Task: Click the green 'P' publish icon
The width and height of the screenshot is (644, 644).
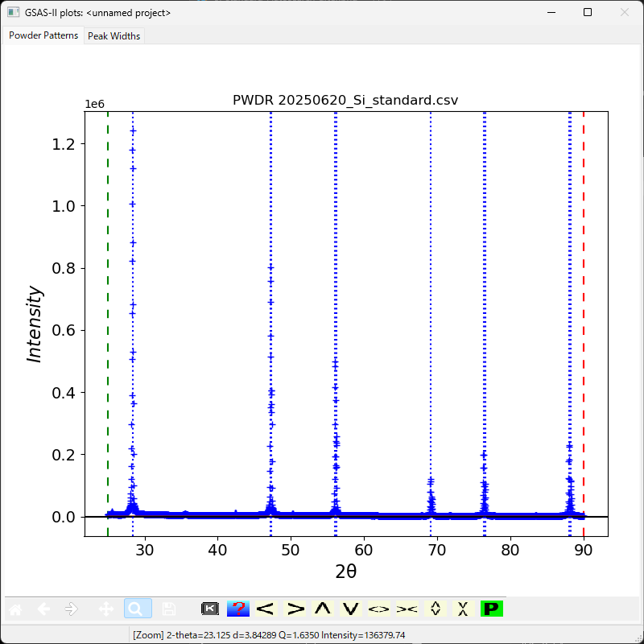Action: tap(491, 609)
